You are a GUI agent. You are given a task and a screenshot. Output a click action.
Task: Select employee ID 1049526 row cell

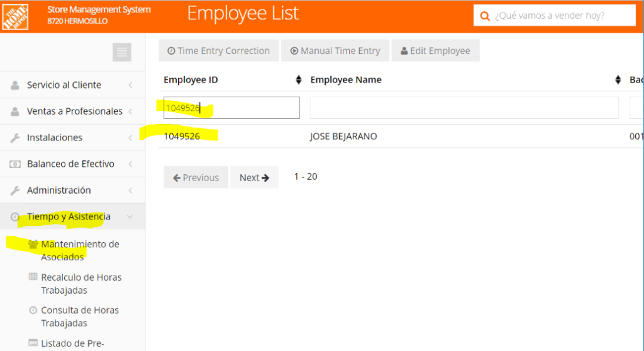[x=182, y=136]
